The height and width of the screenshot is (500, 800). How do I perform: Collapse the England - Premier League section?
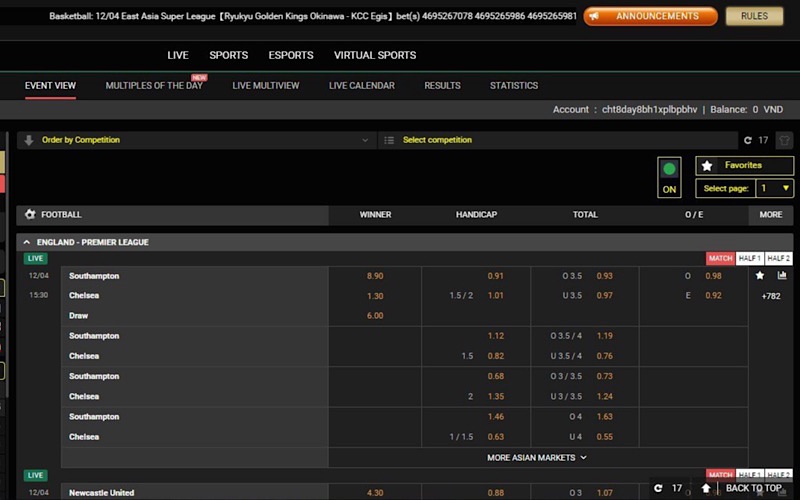coord(27,243)
